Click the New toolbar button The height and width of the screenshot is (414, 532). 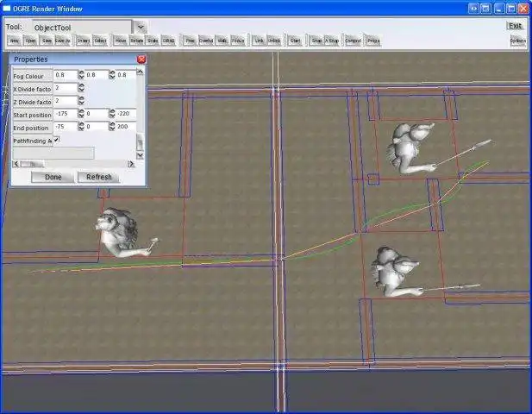(15, 41)
